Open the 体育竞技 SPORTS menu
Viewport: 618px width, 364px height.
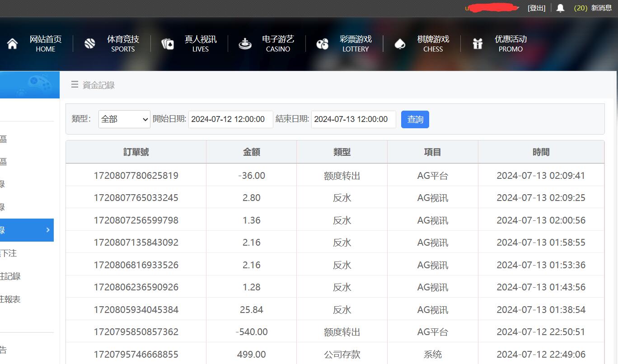click(123, 44)
